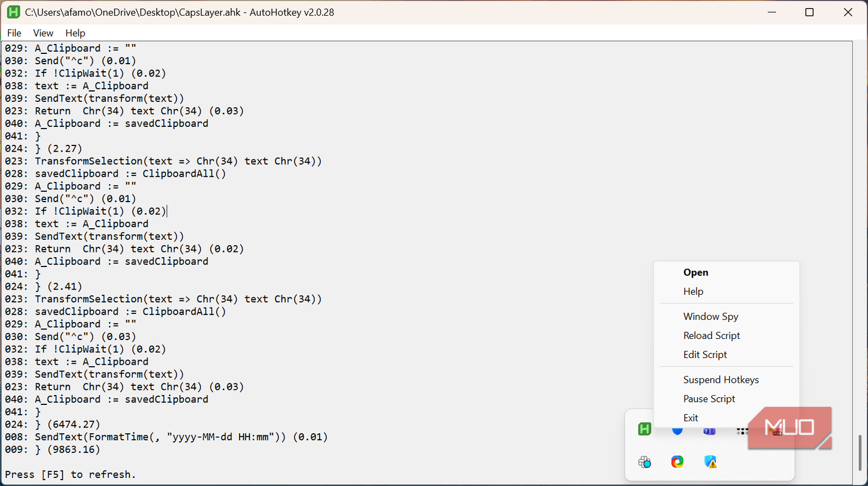Viewport: 868px width, 486px height.
Task: Open the Help menu in menu bar
Action: [x=75, y=33]
